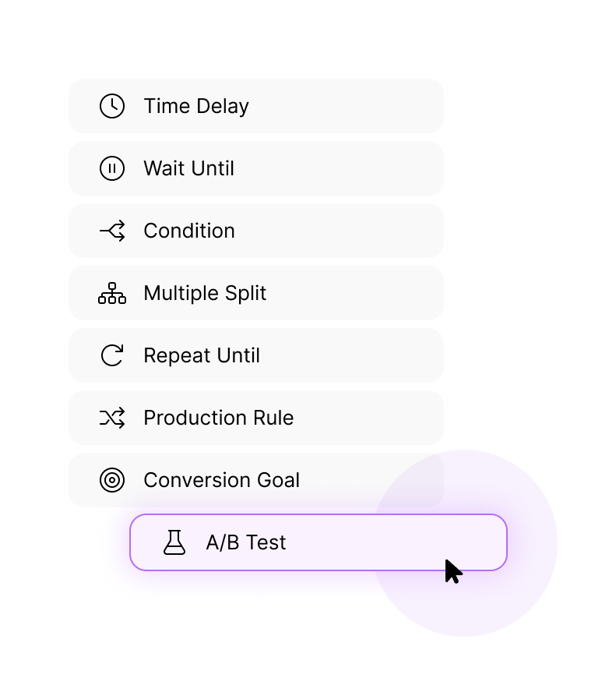Add a Conversion Goal step
Screen dimensions: 616x692
click(x=255, y=480)
